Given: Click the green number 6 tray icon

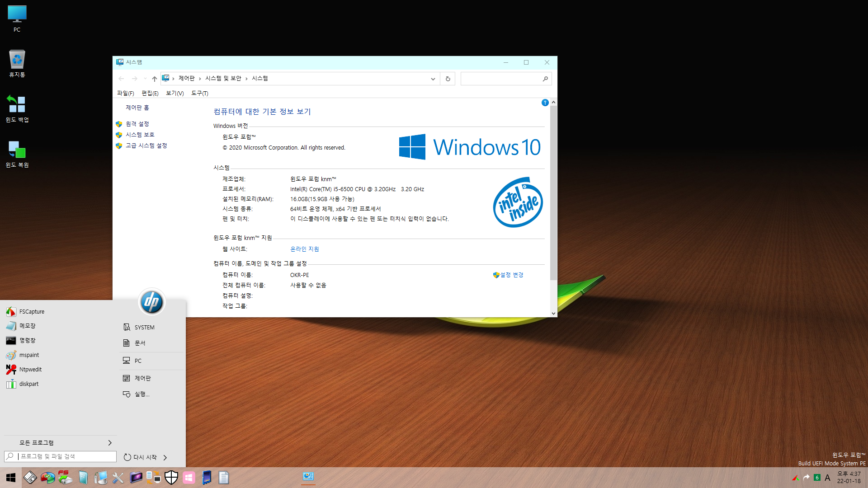Looking at the screenshot, I should (x=817, y=478).
